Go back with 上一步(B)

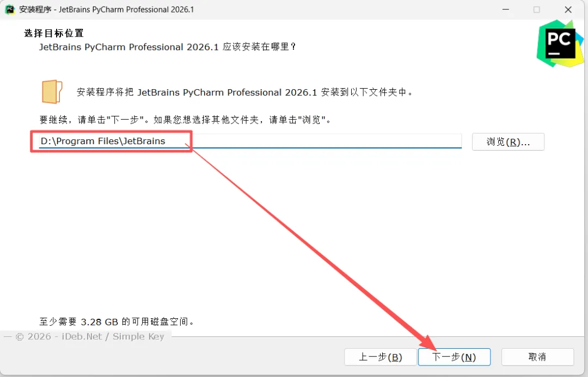coord(380,357)
